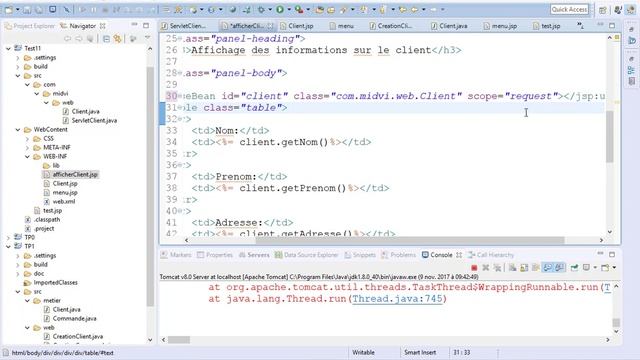The width and height of the screenshot is (640, 360).
Task: Open the Markers tab
Action: point(176,255)
